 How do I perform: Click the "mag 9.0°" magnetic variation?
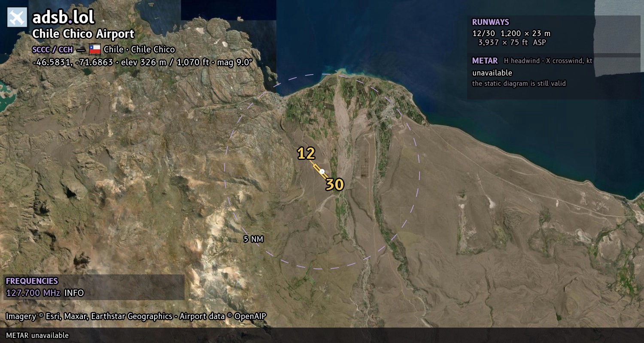pos(235,62)
